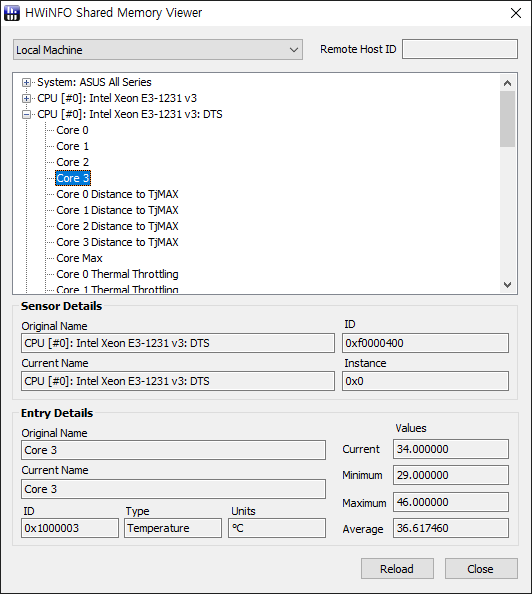Screen dimensions: 532x594
Task: Click the HWiNFO app icon in title bar
Action: 11,13
